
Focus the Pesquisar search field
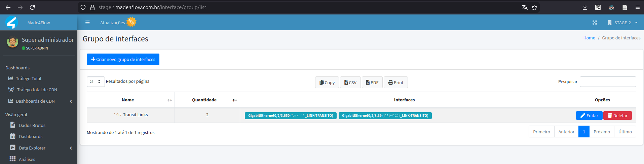[x=608, y=81]
